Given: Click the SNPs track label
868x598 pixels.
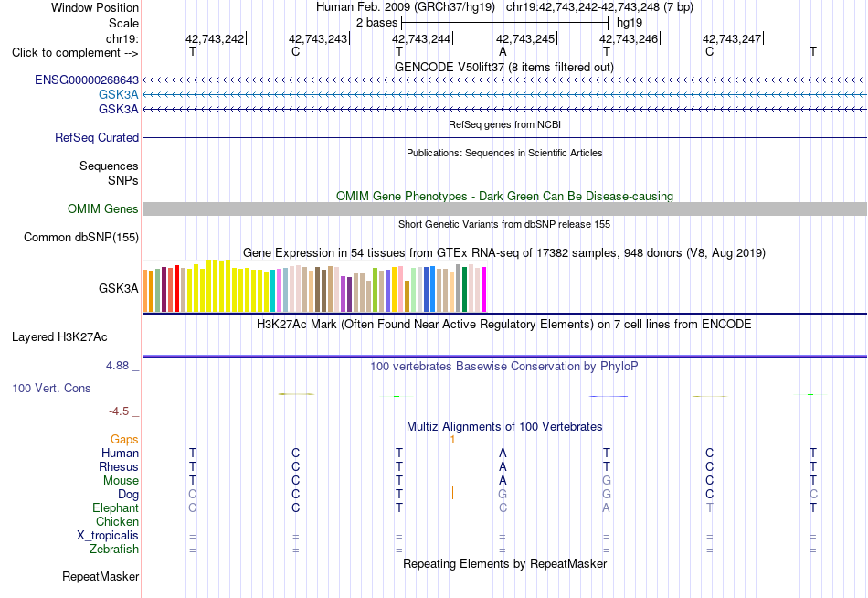Looking at the screenshot, I should (x=123, y=181).
